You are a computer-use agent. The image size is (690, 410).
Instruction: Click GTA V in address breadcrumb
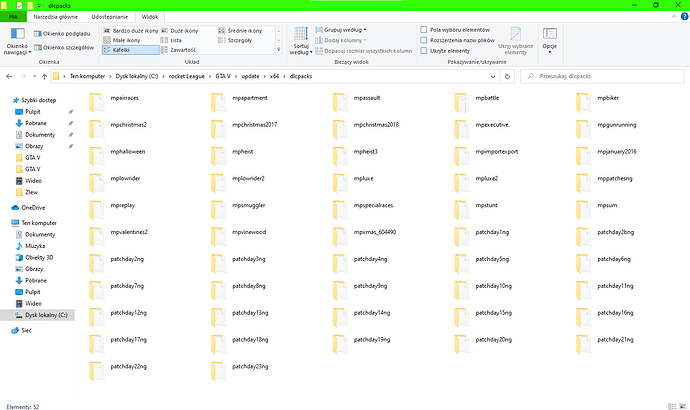[x=223, y=77]
